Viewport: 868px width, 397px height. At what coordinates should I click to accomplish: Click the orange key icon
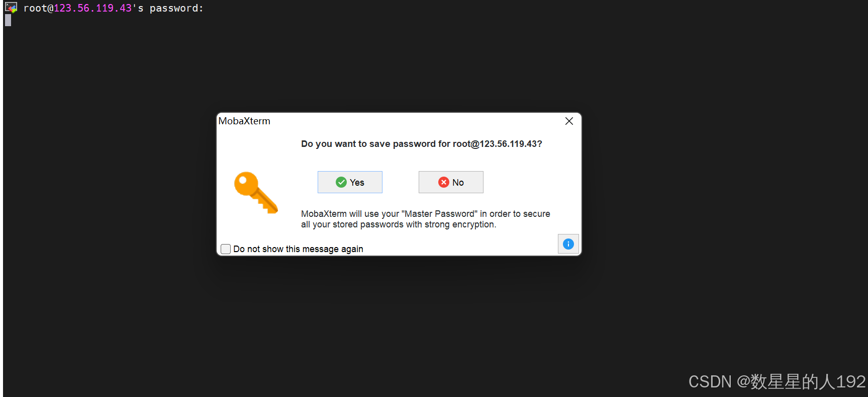pos(256,193)
